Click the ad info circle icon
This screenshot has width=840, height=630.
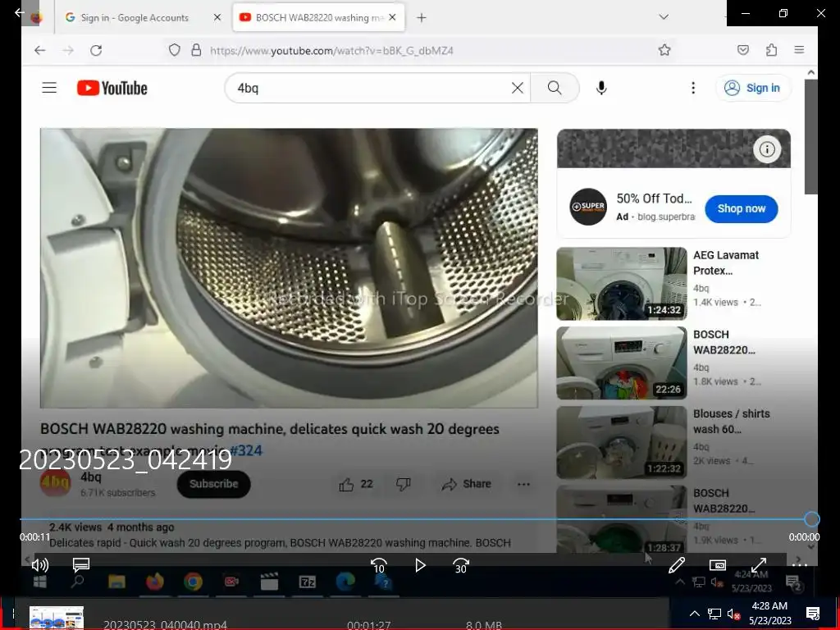[x=767, y=149]
